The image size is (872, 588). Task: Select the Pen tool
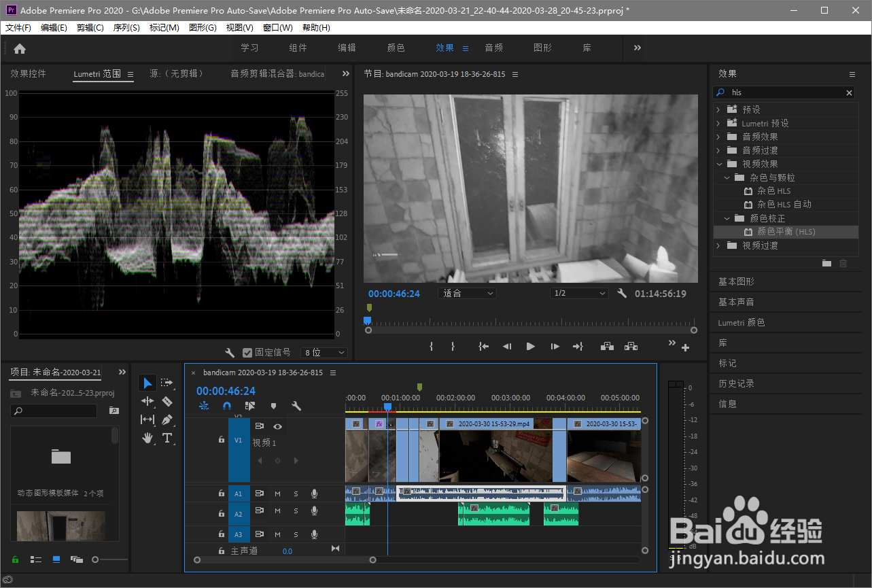[167, 419]
